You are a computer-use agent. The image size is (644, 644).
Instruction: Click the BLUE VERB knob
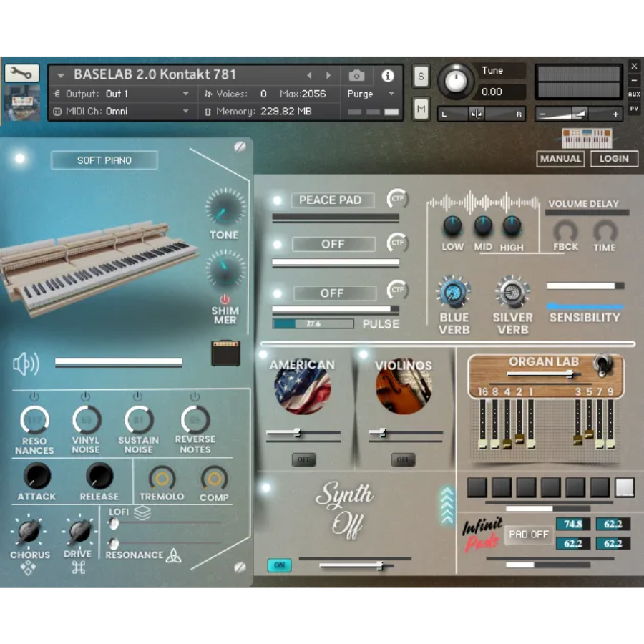453,293
